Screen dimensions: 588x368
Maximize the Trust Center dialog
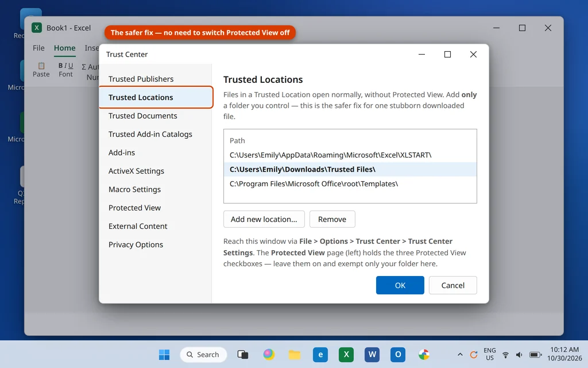(x=447, y=55)
